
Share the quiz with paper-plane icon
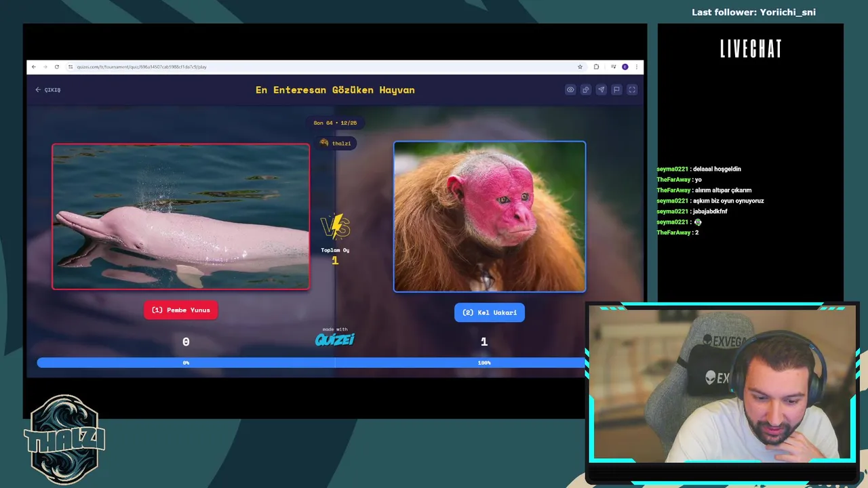pyautogui.click(x=601, y=89)
